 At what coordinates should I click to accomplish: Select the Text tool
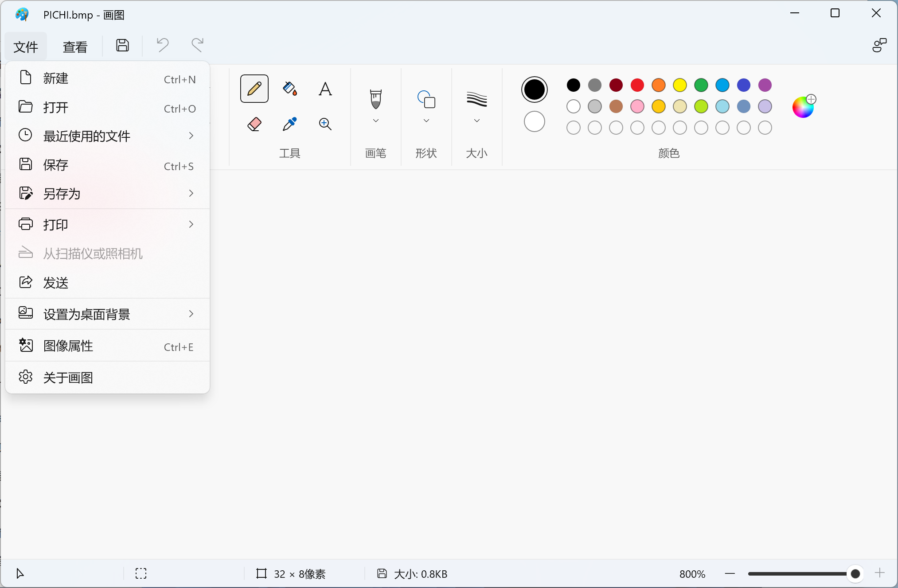click(x=325, y=89)
